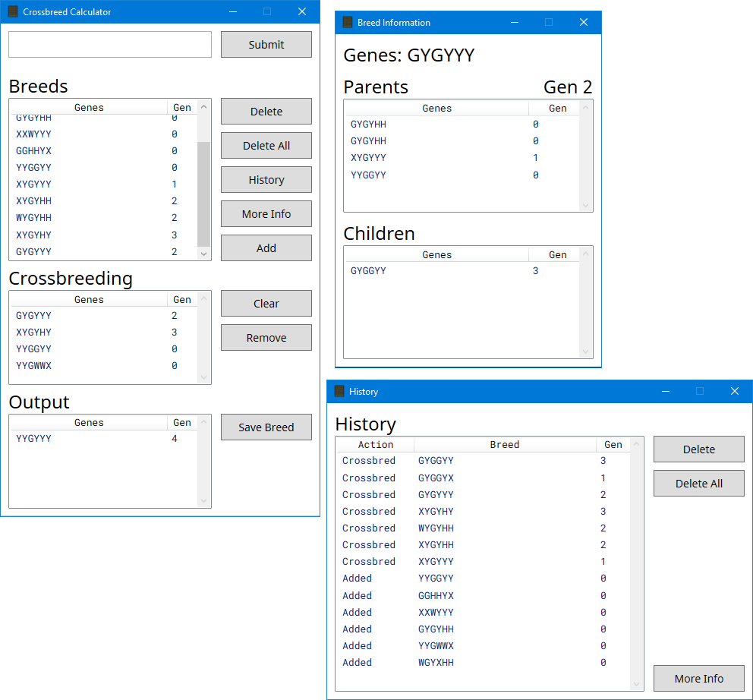Select XYGYHY row in Breeds list
Screen dimensions: 753x700
tap(103, 235)
